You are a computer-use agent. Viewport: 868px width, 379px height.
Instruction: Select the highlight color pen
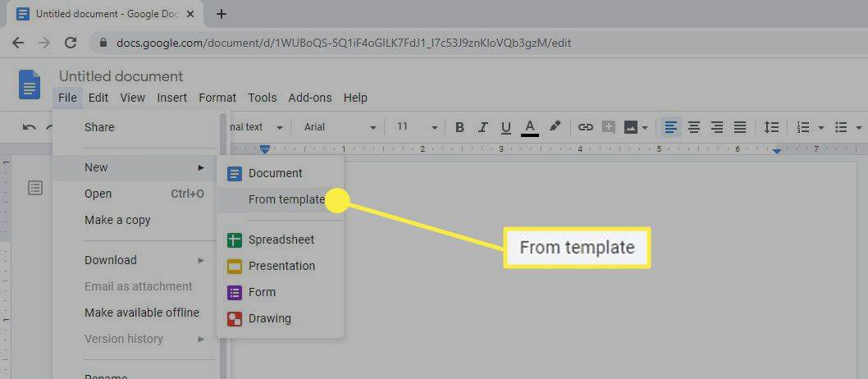555,126
